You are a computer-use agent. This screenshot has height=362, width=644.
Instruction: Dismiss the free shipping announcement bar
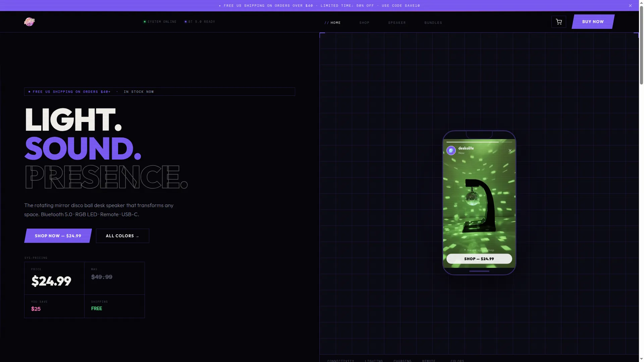[630, 6]
